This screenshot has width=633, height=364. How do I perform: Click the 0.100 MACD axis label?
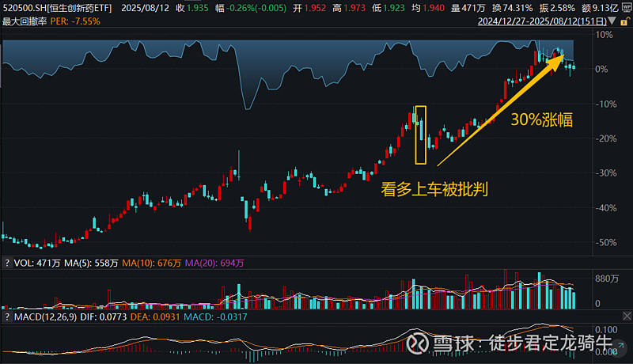(606, 330)
